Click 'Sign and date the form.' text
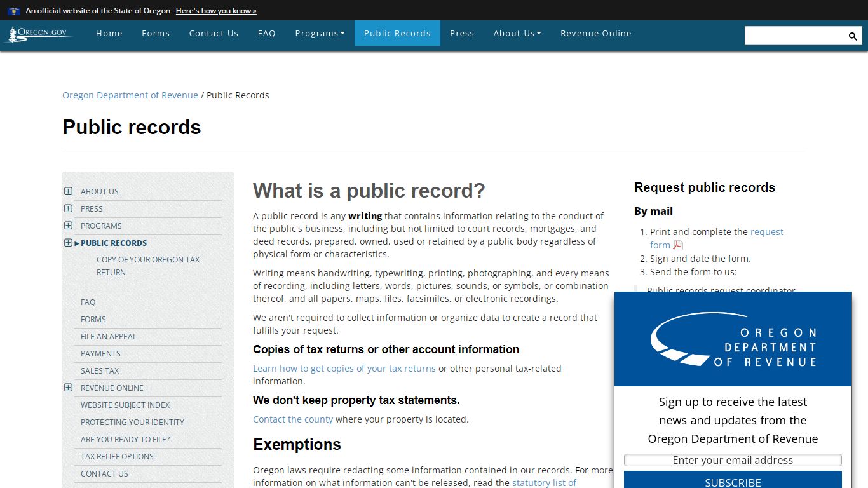The image size is (868, 488). pyautogui.click(x=700, y=259)
